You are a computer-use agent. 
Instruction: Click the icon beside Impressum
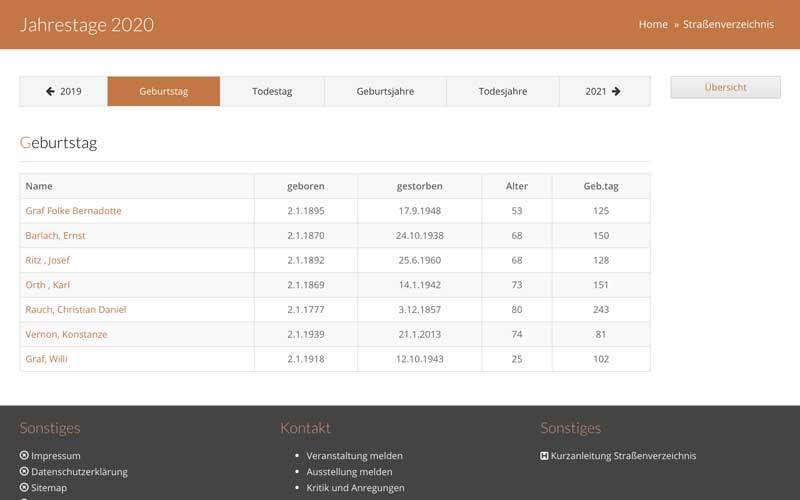pos(24,456)
